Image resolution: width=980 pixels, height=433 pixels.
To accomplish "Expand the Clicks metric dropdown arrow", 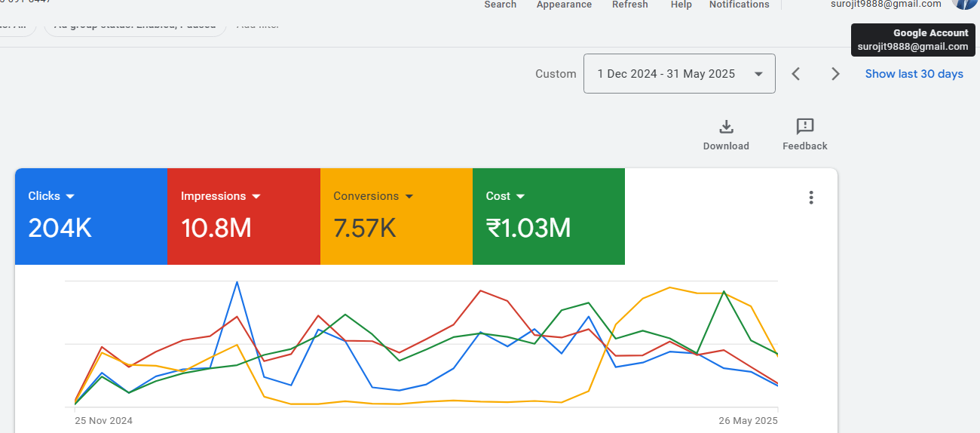I will [x=70, y=196].
